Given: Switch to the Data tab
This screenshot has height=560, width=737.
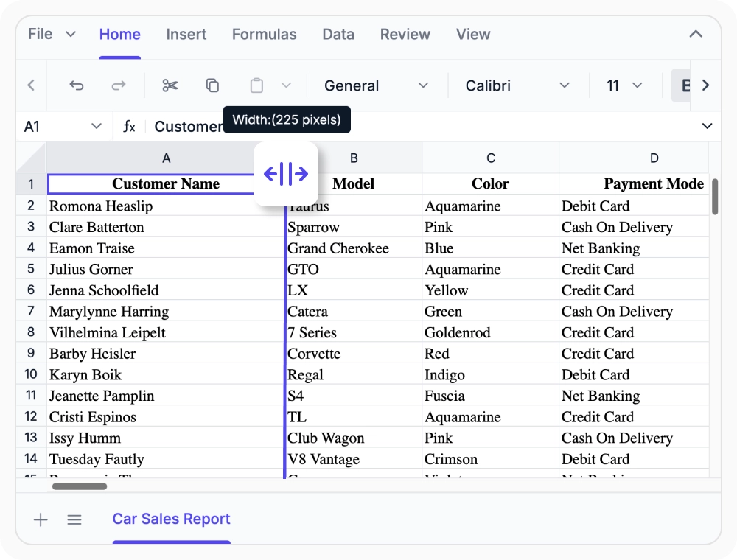Looking at the screenshot, I should [x=338, y=34].
